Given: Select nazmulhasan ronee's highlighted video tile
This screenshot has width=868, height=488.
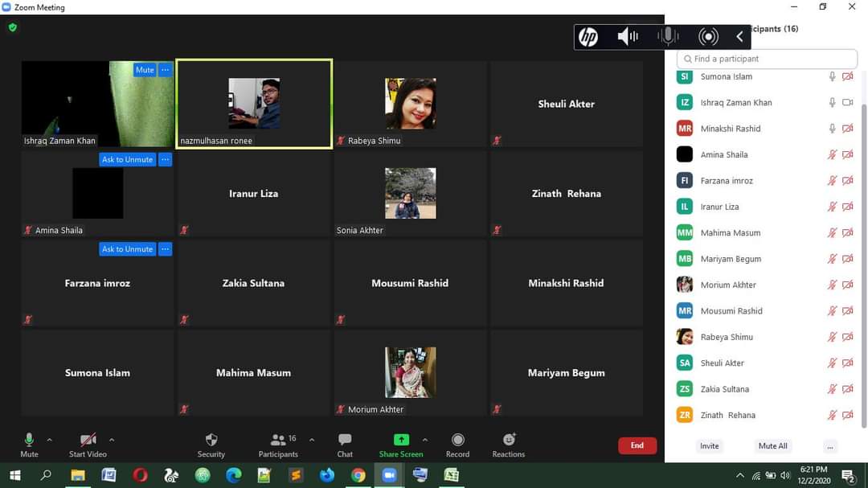Looking at the screenshot, I should coord(254,104).
